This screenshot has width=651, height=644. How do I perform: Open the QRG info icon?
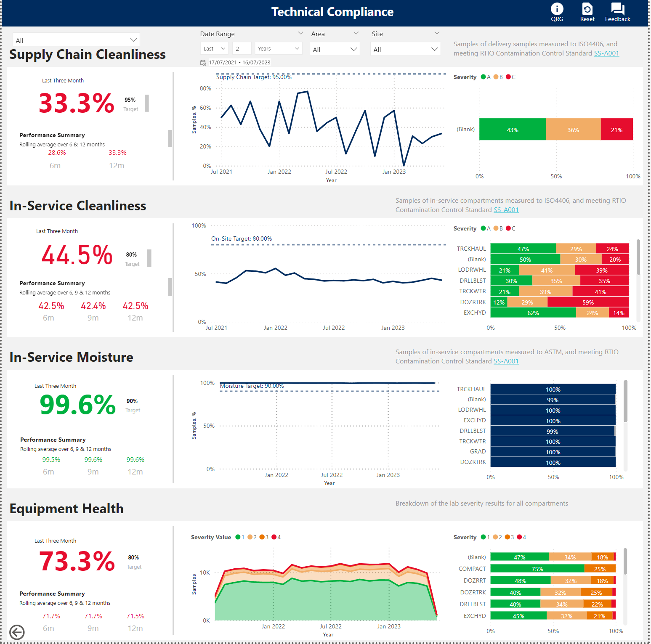click(x=557, y=9)
